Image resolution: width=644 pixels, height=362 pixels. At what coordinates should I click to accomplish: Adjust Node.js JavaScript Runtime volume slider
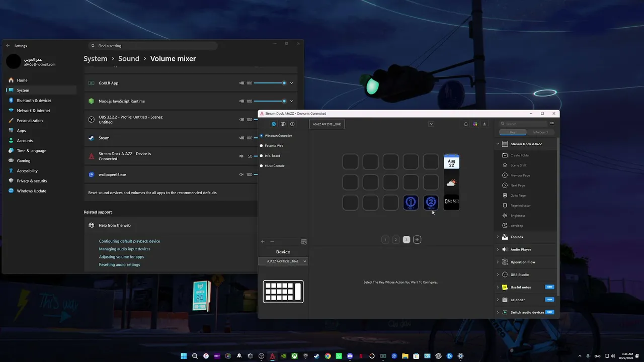270,101
